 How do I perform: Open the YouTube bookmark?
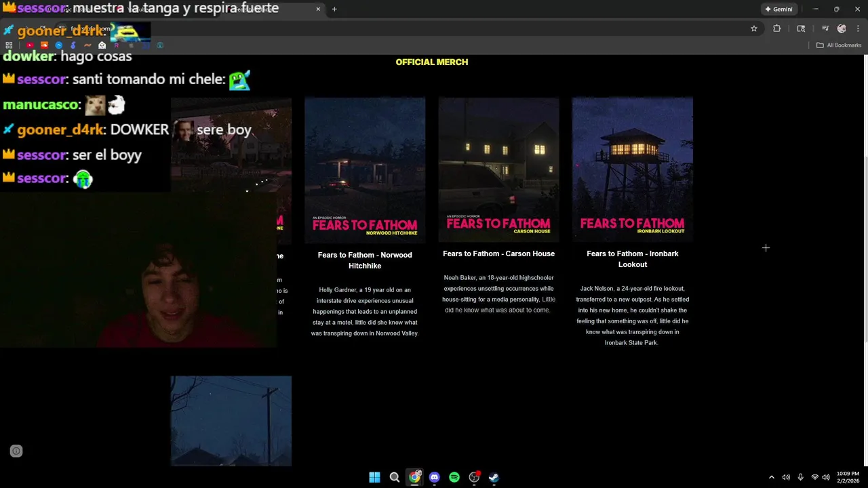point(30,45)
